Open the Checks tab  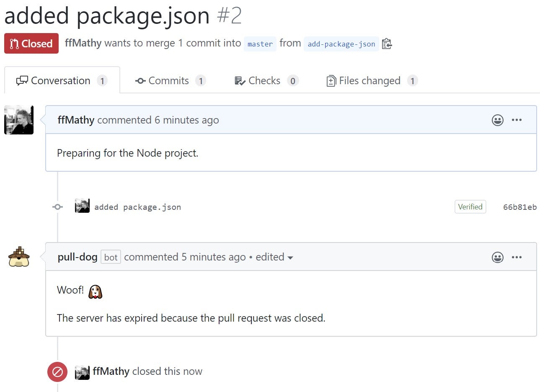(x=266, y=81)
